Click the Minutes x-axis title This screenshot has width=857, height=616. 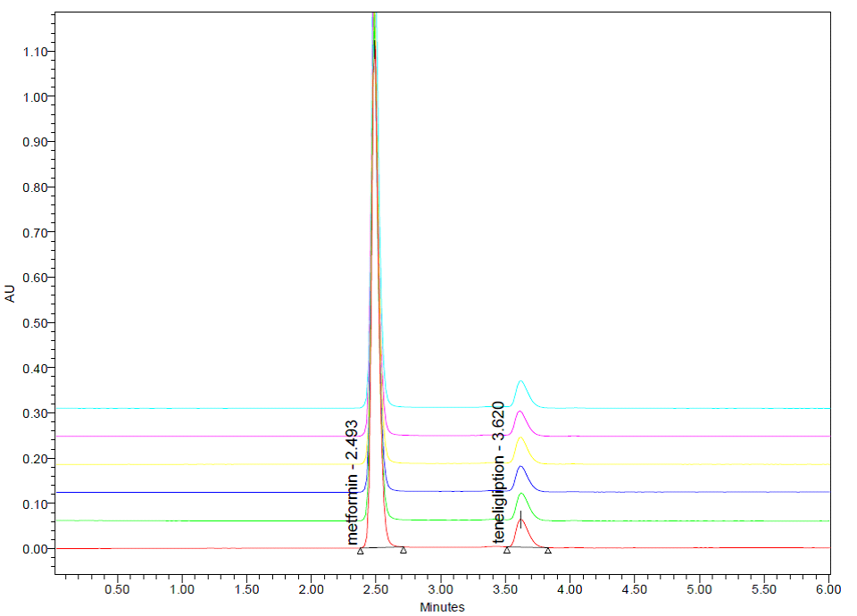[443, 608]
